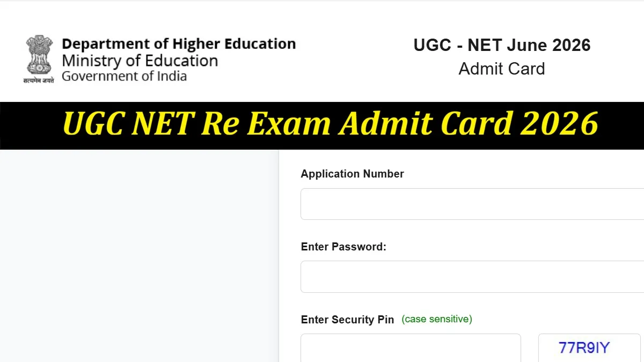The width and height of the screenshot is (644, 362).
Task: Click the 77R9IY captcha image
Action: (589, 348)
